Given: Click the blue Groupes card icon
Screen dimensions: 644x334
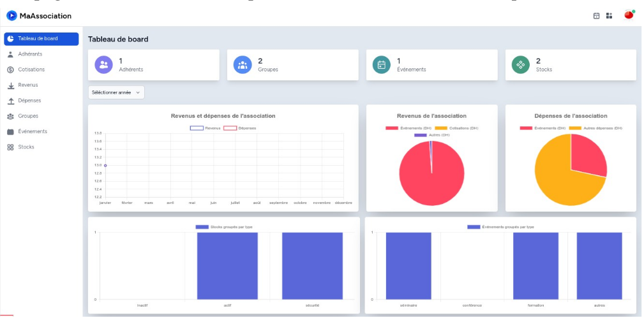Looking at the screenshot, I should click(x=243, y=65).
